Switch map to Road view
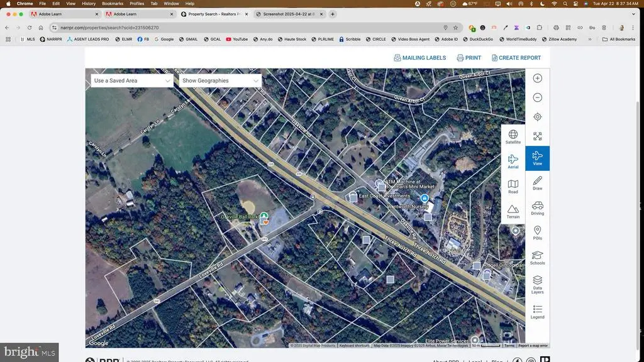This screenshot has height=362, width=644. tap(513, 187)
